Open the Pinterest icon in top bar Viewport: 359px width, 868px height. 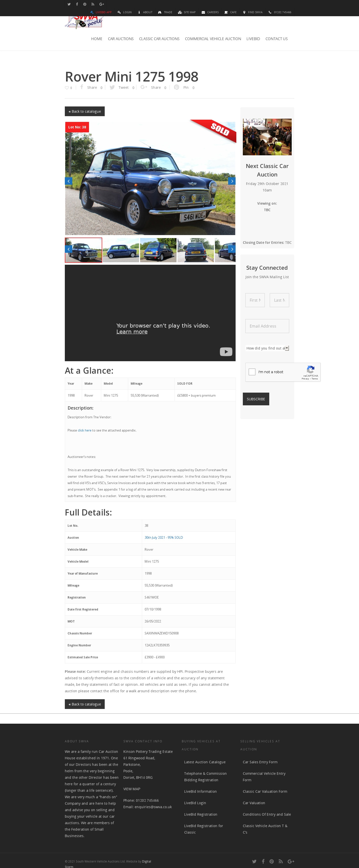(x=85, y=4)
